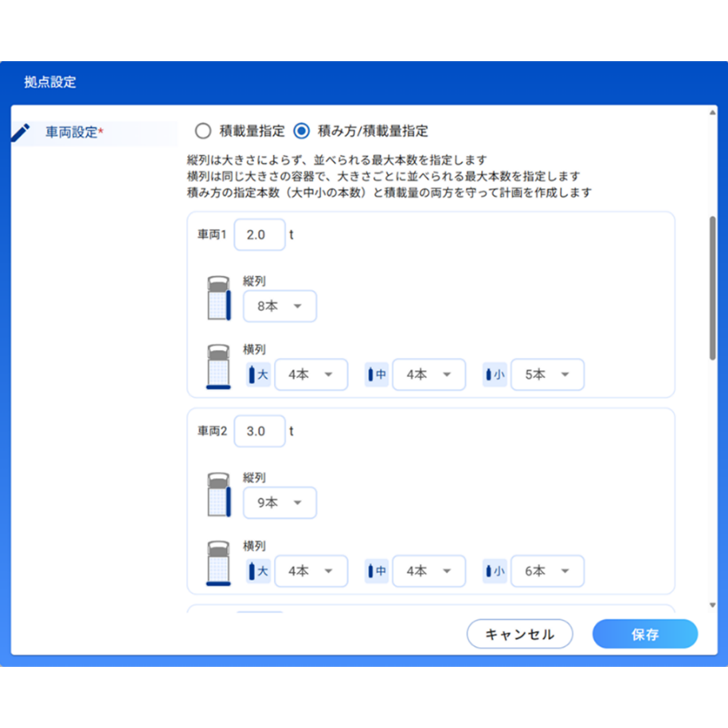This screenshot has height=728, width=728.
Task: Click the 車両1 tonnage input field
Action: (259, 235)
